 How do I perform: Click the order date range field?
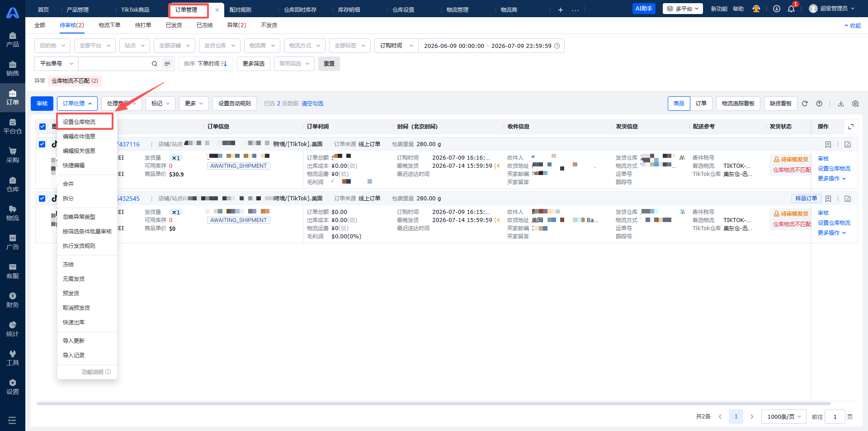491,46
